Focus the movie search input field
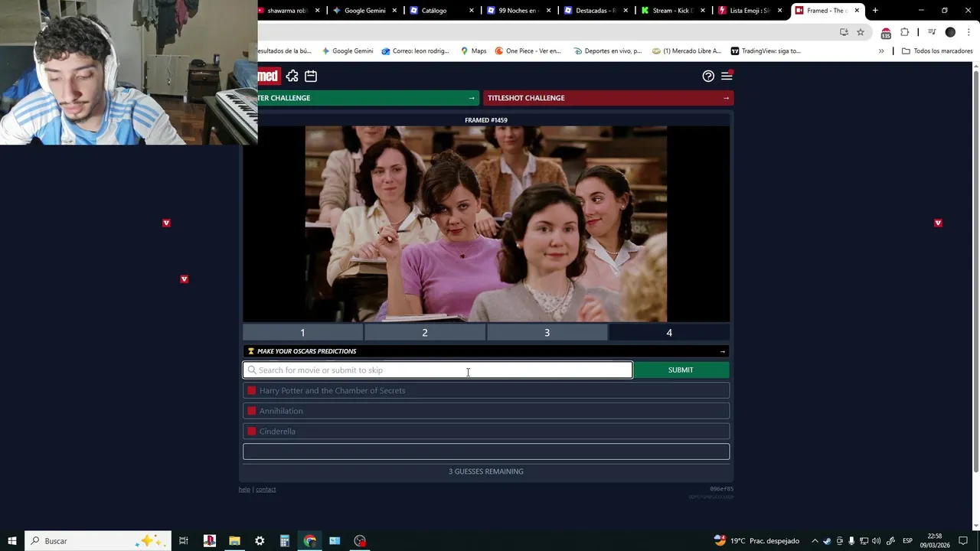The image size is (980, 551). tap(438, 370)
